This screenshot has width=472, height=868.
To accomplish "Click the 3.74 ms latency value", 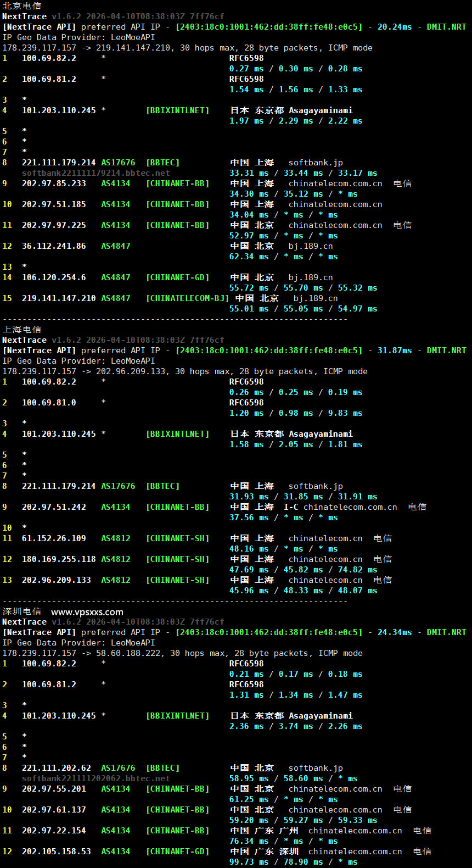I will (296, 726).
